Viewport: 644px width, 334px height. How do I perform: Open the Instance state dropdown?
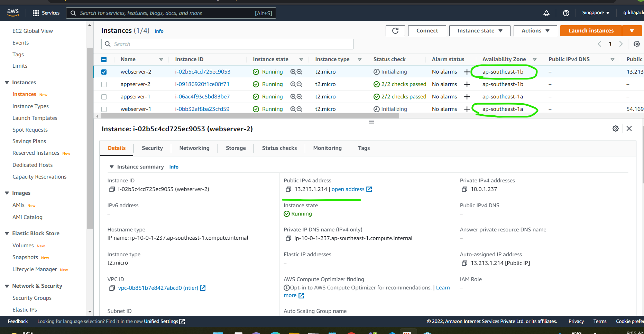tap(480, 31)
